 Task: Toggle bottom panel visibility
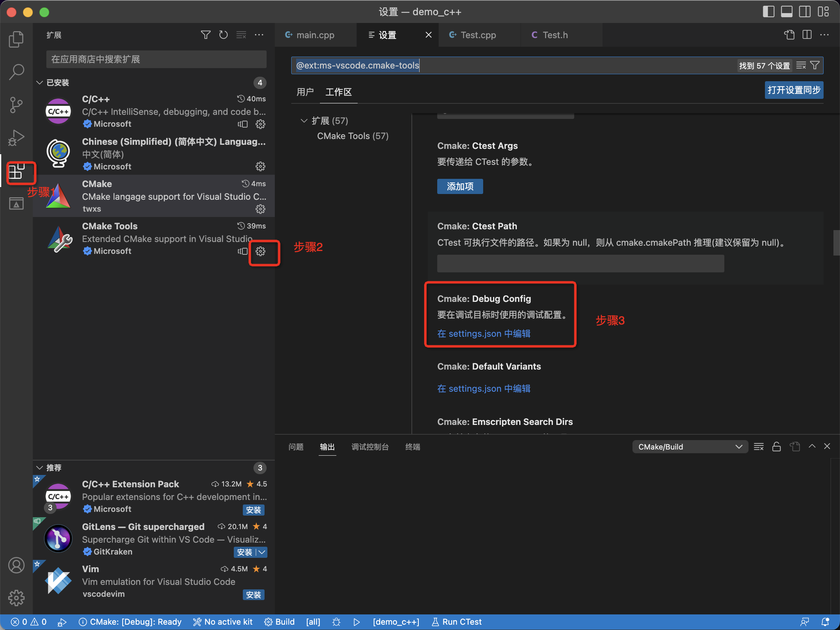tap(787, 12)
